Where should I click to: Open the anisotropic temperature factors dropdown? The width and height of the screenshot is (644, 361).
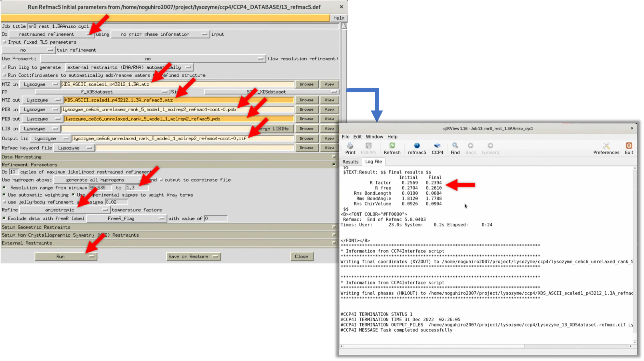[64, 210]
